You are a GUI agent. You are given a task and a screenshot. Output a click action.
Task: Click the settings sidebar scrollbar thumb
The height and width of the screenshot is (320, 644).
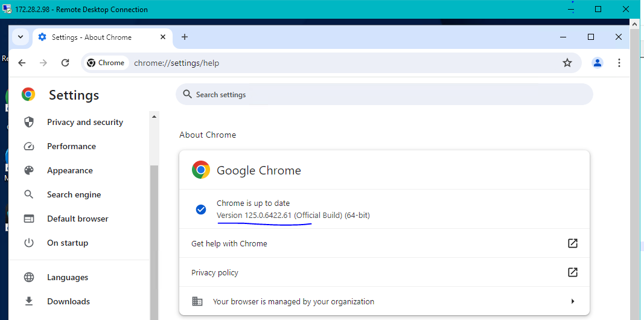[x=155, y=242]
